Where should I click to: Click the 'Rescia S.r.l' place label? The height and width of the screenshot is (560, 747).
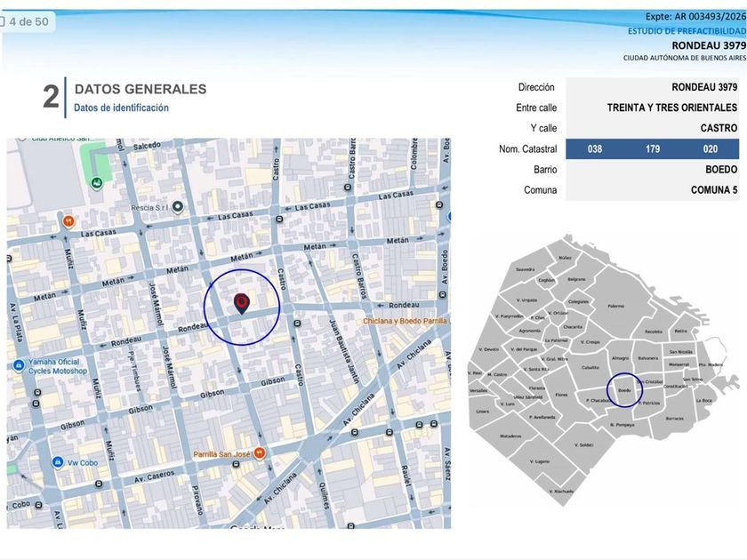point(149,208)
